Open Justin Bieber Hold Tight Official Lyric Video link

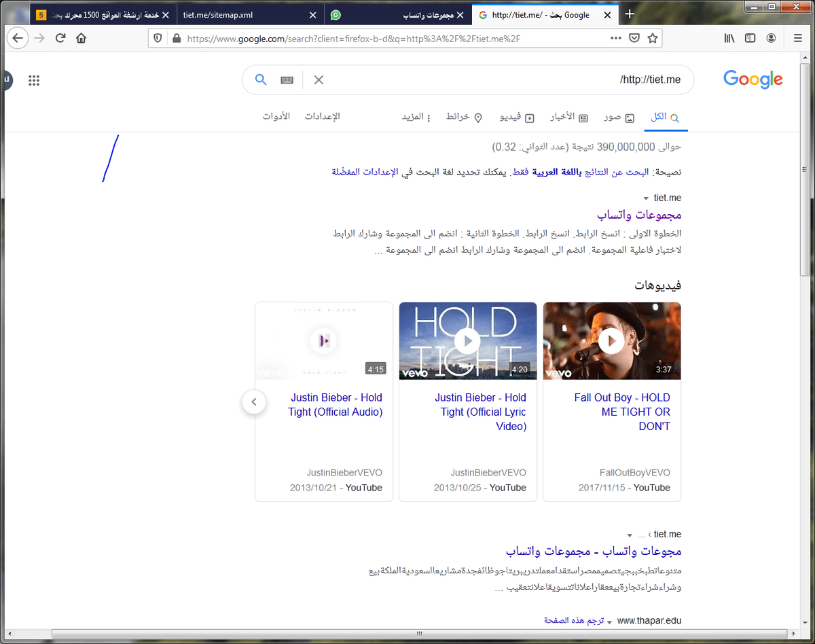481,412
